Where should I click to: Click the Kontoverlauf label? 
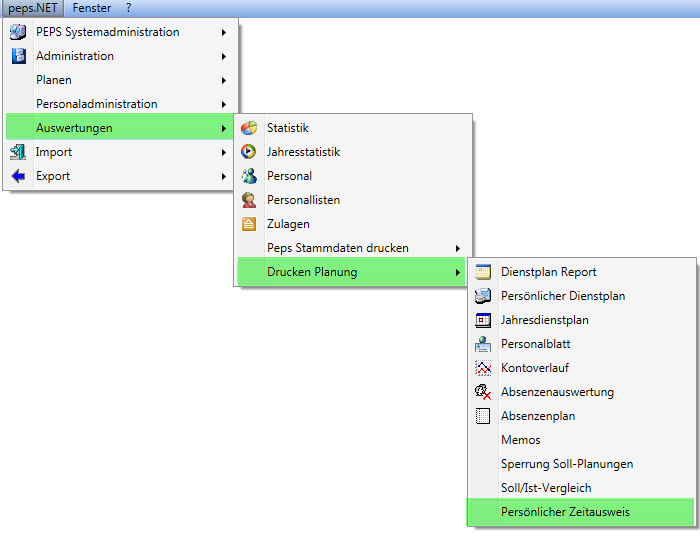pos(535,368)
